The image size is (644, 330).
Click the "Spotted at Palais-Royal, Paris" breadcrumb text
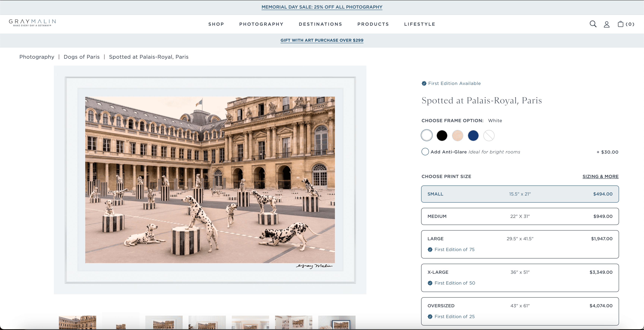(x=149, y=57)
